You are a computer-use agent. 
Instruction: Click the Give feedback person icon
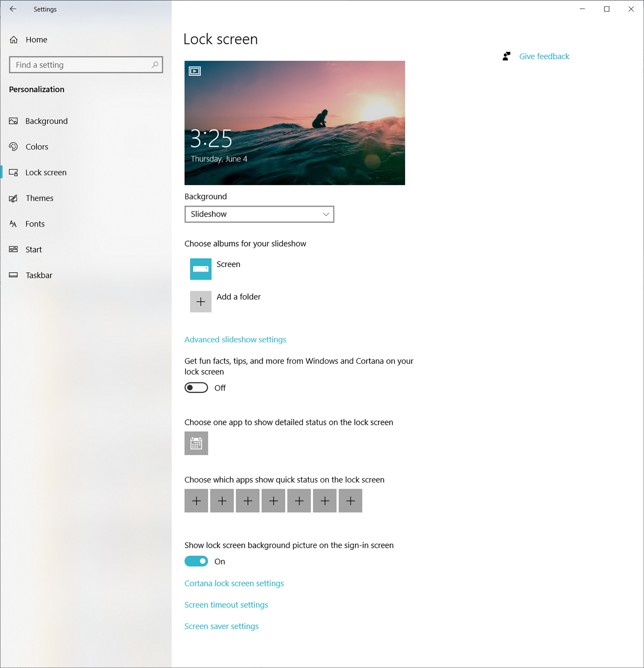tap(507, 56)
